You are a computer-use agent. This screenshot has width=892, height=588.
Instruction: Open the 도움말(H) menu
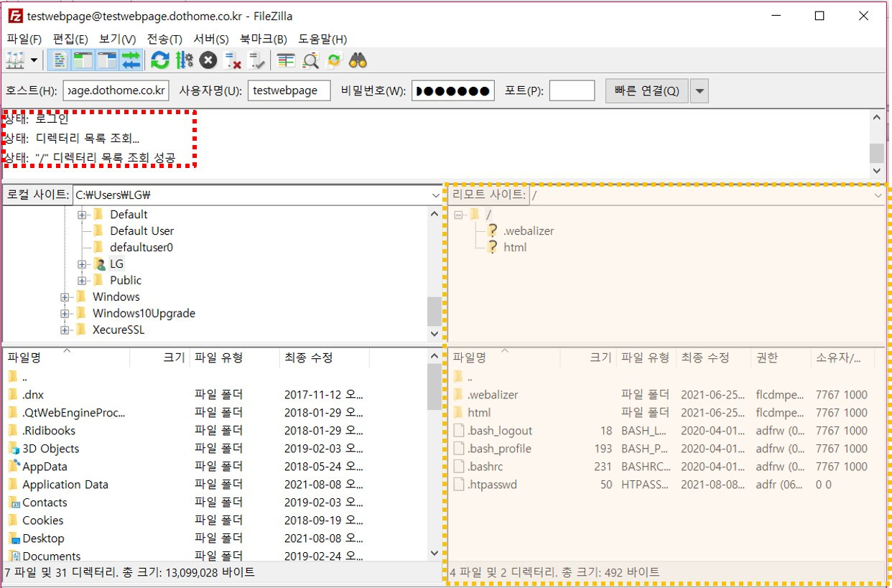[x=322, y=39]
